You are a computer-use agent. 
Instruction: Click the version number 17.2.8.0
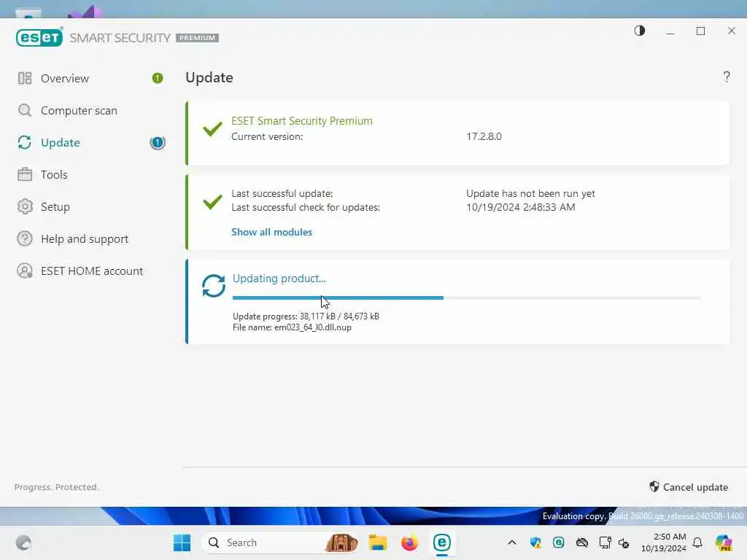pos(484,136)
